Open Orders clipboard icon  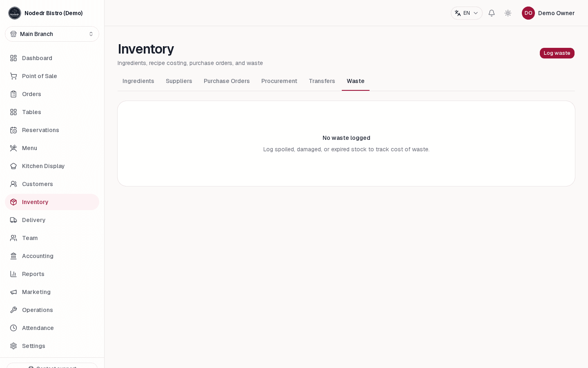[x=13, y=94]
